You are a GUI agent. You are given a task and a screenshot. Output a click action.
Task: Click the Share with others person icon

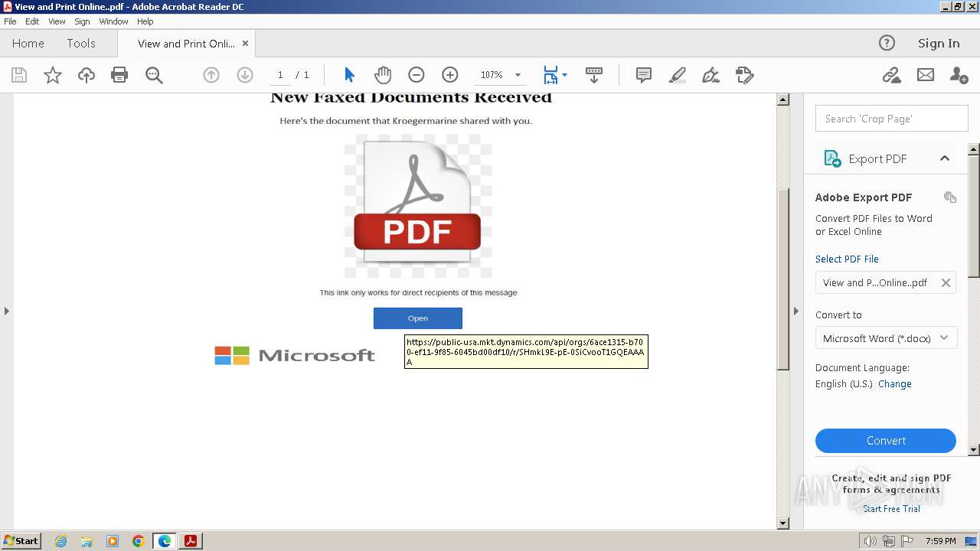click(x=959, y=75)
